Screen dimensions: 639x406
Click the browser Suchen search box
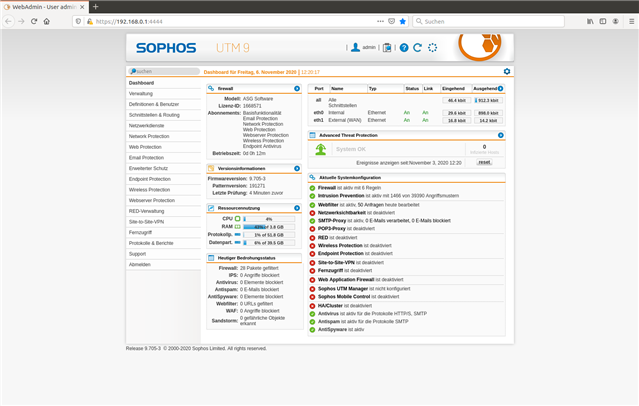point(489,21)
